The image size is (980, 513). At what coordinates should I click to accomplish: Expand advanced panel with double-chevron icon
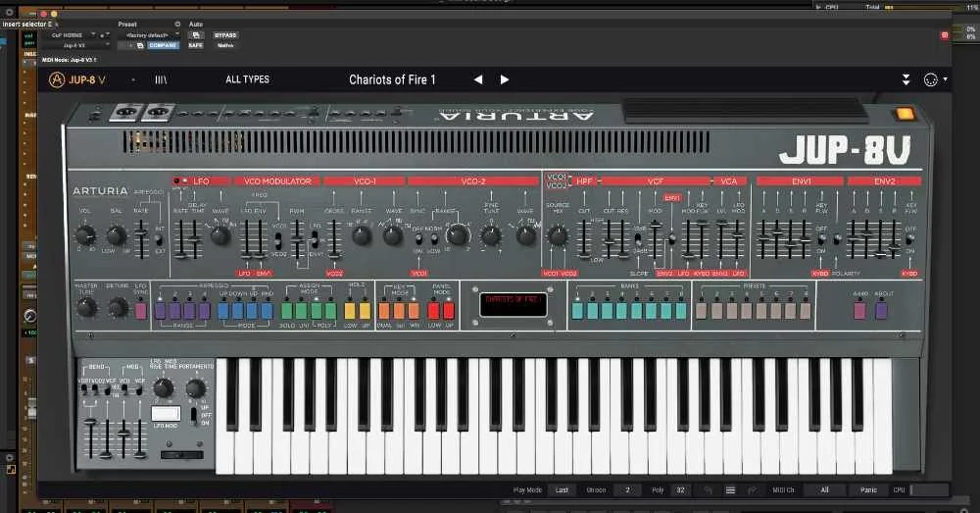(x=906, y=79)
